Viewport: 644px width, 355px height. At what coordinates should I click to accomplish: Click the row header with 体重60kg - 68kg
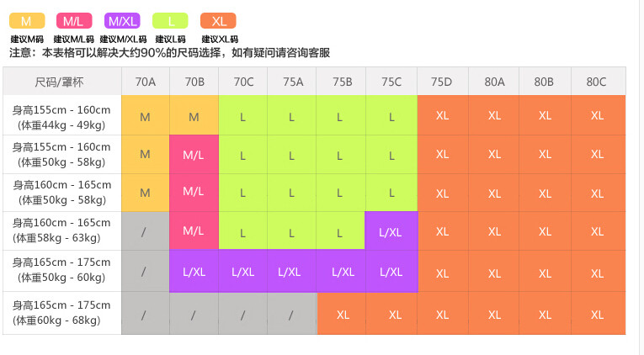point(61,315)
